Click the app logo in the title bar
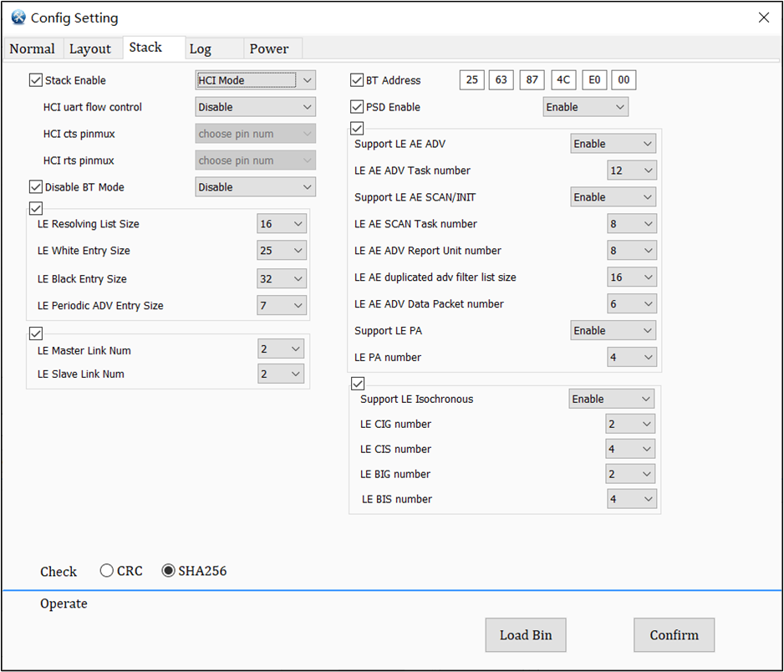The height and width of the screenshot is (672, 784). [18, 18]
